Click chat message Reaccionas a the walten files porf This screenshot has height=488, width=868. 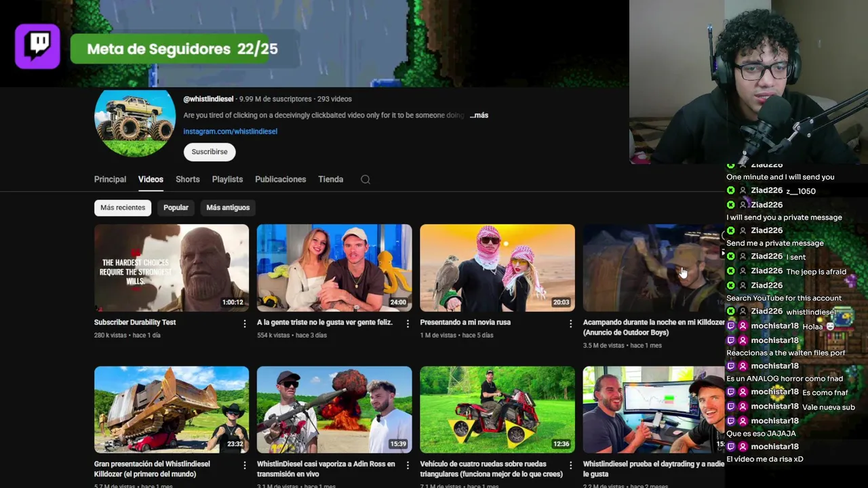(786, 353)
